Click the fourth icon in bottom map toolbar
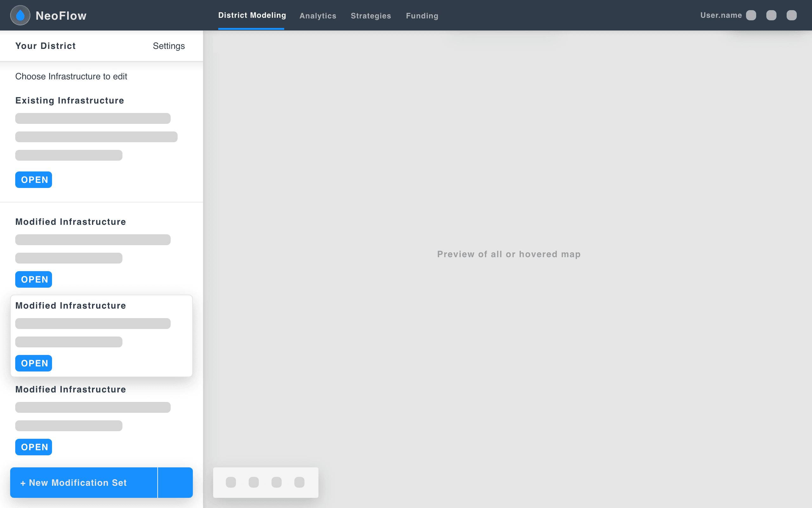 tap(299, 482)
